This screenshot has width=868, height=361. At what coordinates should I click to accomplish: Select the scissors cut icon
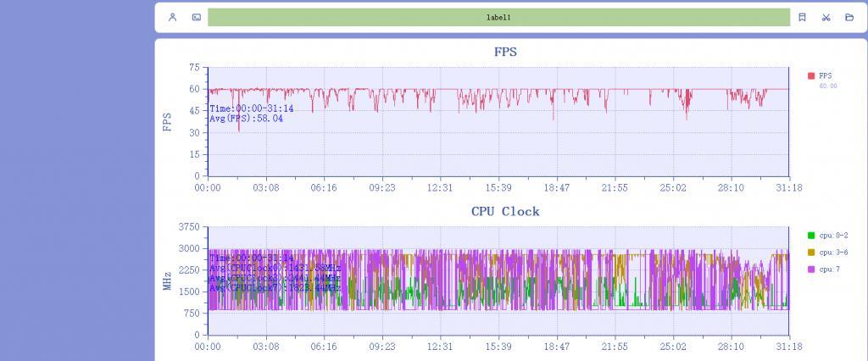pyautogui.click(x=826, y=17)
